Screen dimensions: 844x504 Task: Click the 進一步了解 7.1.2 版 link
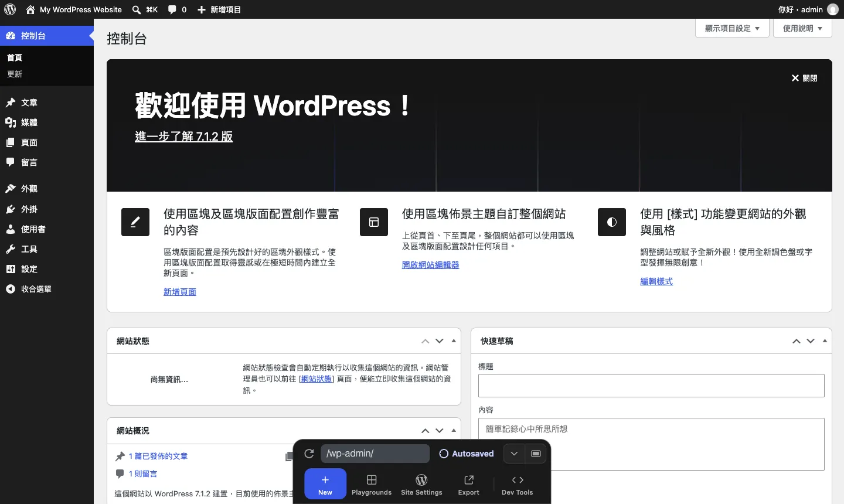pyautogui.click(x=184, y=137)
